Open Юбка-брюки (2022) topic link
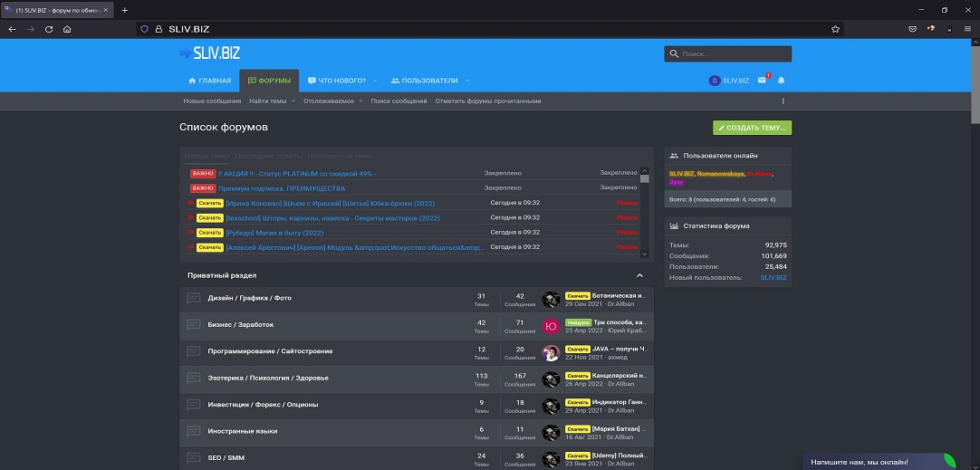 tap(330, 203)
